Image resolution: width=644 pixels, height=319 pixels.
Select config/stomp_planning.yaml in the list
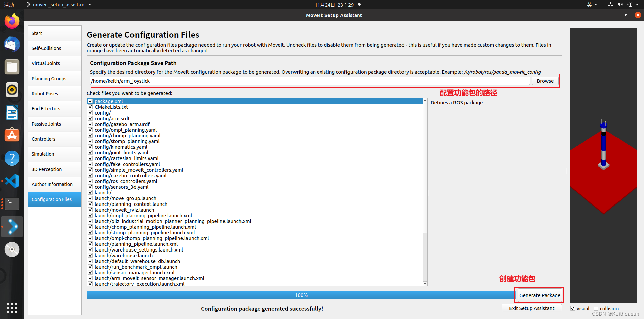[x=127, y=141]
